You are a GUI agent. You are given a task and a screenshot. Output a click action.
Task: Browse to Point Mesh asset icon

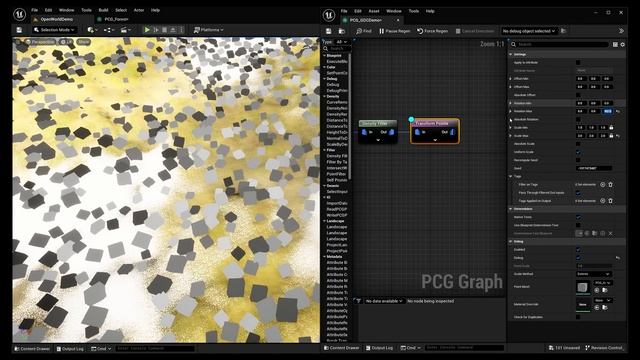click(x=605, y=290)
